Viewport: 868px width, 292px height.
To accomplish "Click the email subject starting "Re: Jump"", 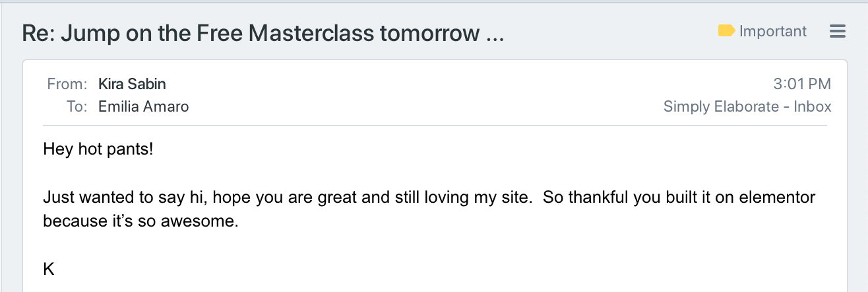I will tap(263, 33).
